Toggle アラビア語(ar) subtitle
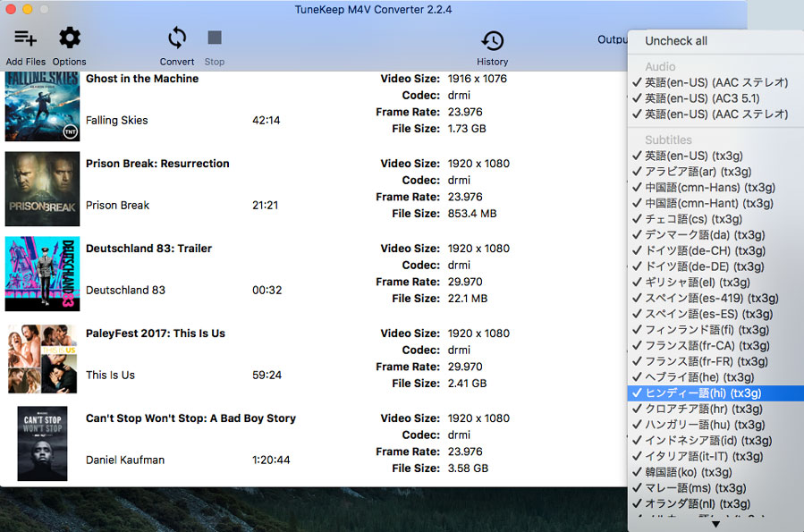This screenshot has width=804, height=532. click(715, 172)
